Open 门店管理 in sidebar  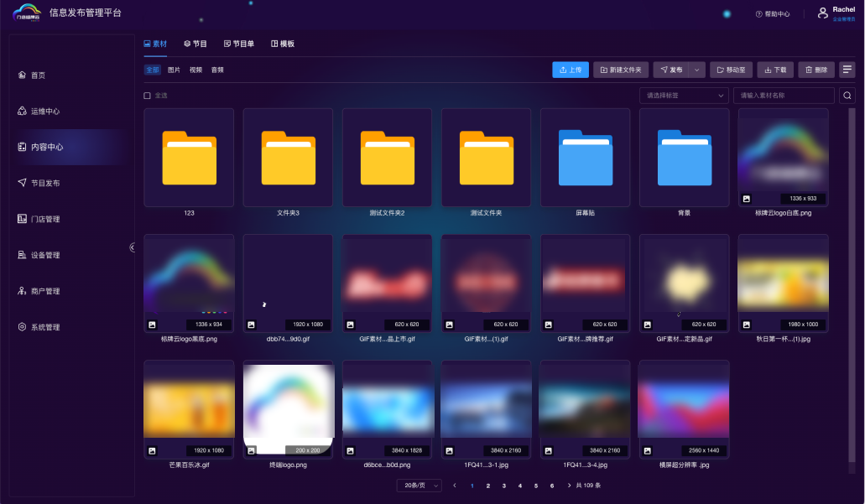pos(39,219)
